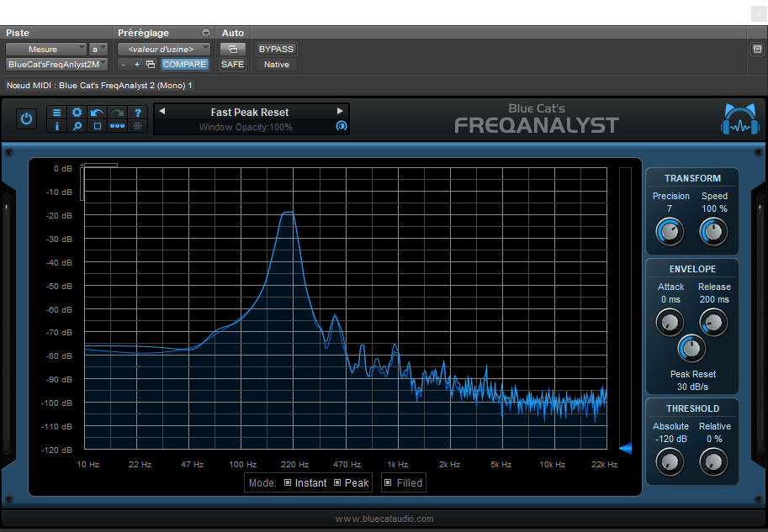
Task: Open the FreqAnalyst settings gear
Action: pyautogui.click(x=77, y=113)
